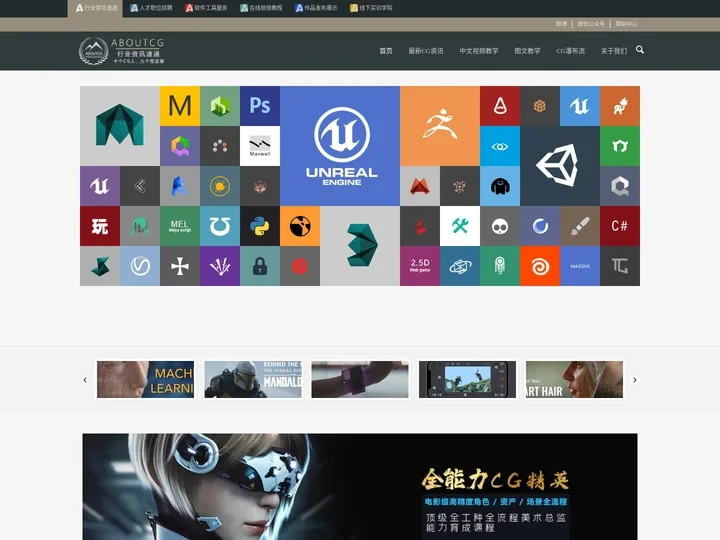The width and height of the screenshot is (720, 540).
Task: Follow the 微信公众号 link
Action: tap(591, 24)
